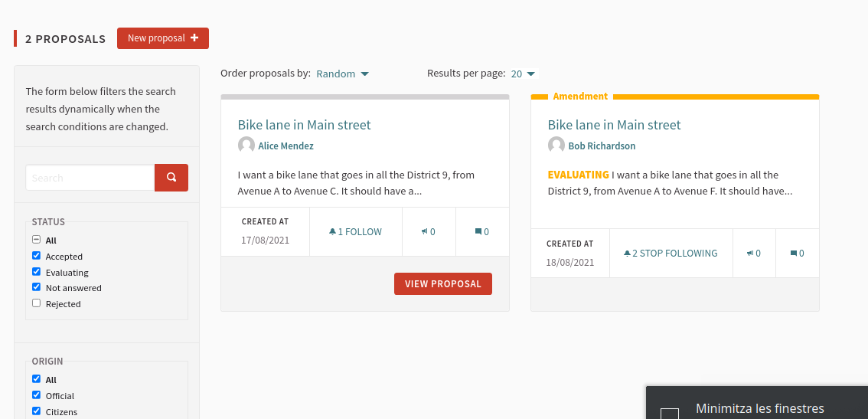Toggle the Citizens origin checkbox
The height and width of the screenshot is (419, 868).
point(37,411)
